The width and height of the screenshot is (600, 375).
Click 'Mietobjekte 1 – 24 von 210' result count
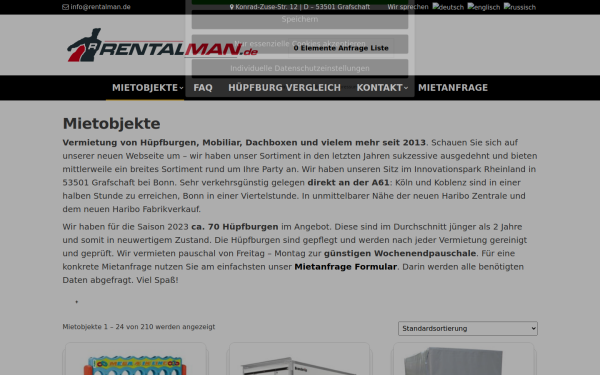pos(139,327)
